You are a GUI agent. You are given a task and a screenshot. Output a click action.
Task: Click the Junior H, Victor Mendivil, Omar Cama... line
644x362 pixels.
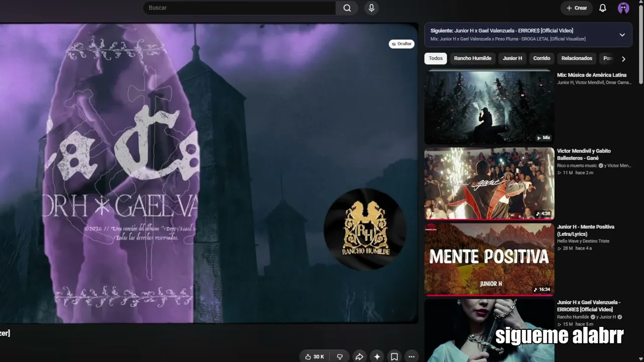click(x=594, y=82)
